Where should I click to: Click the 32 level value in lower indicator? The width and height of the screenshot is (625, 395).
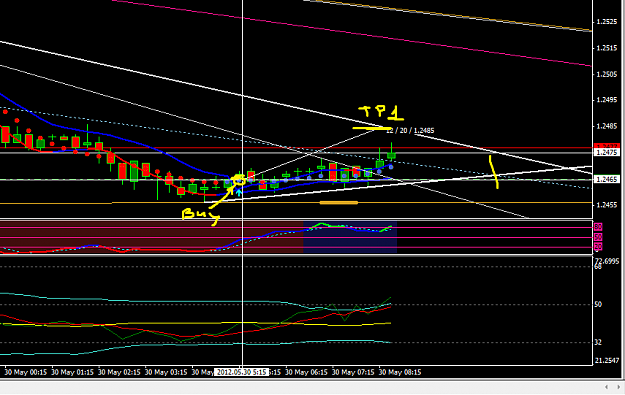[x=598, y=342]
